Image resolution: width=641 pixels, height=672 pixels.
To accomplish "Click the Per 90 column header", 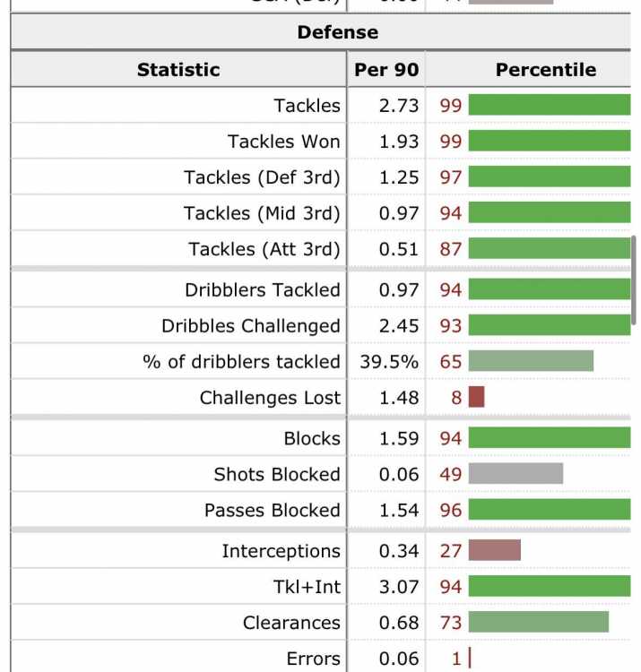I will pyautogui.click(x=385, y=69).
